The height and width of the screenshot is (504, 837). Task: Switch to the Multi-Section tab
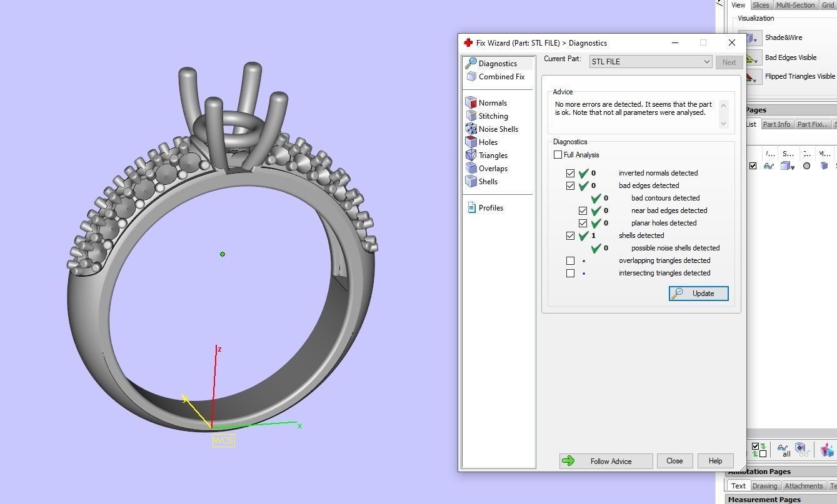(x=795, y=5)
